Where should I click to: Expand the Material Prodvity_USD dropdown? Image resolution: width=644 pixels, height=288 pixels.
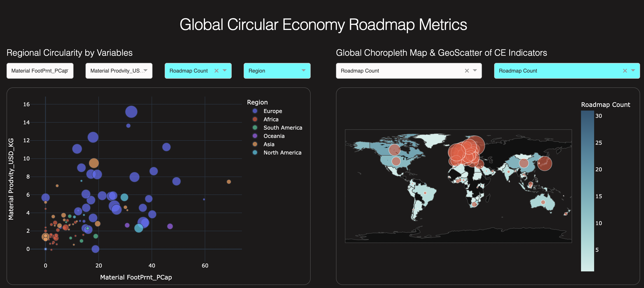(x=145, y=71)
